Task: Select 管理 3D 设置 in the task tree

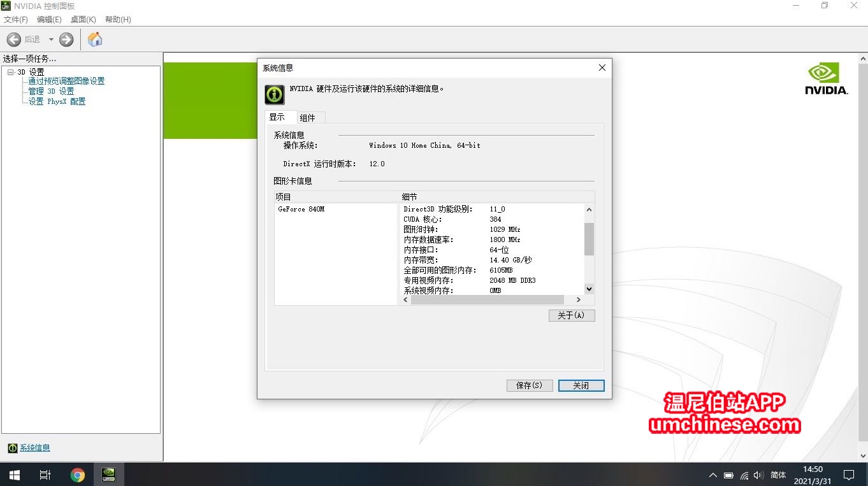Action: pos(51,92)
